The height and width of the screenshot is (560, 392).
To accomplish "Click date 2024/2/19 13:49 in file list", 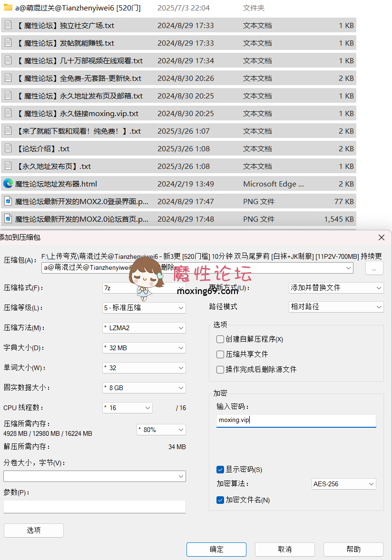I will 186,184.
